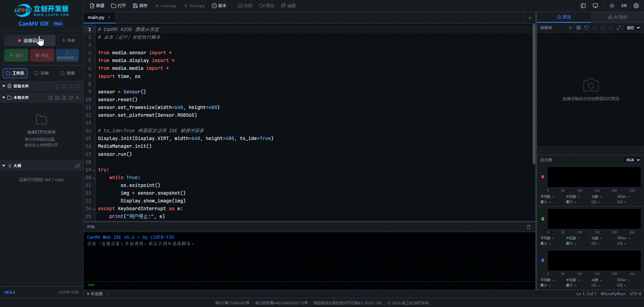Click the blue 保存到设备 button

click(x=67, y=55)
